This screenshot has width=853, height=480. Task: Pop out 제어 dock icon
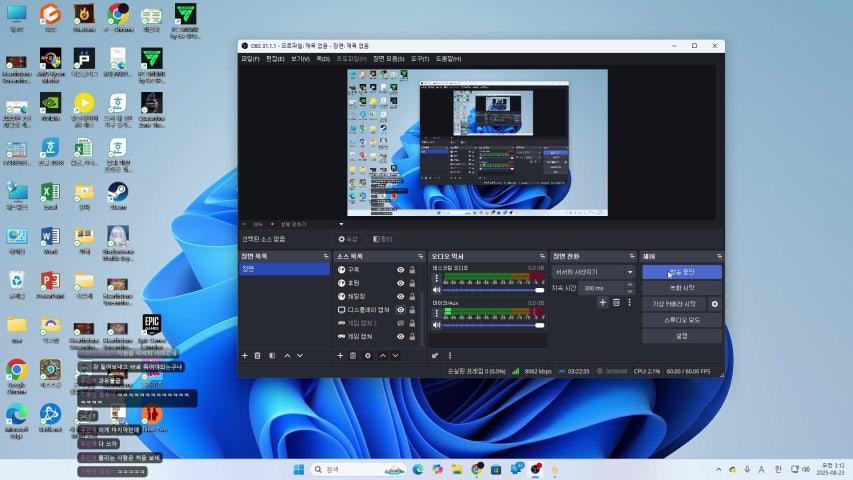[x=719, y=256]
